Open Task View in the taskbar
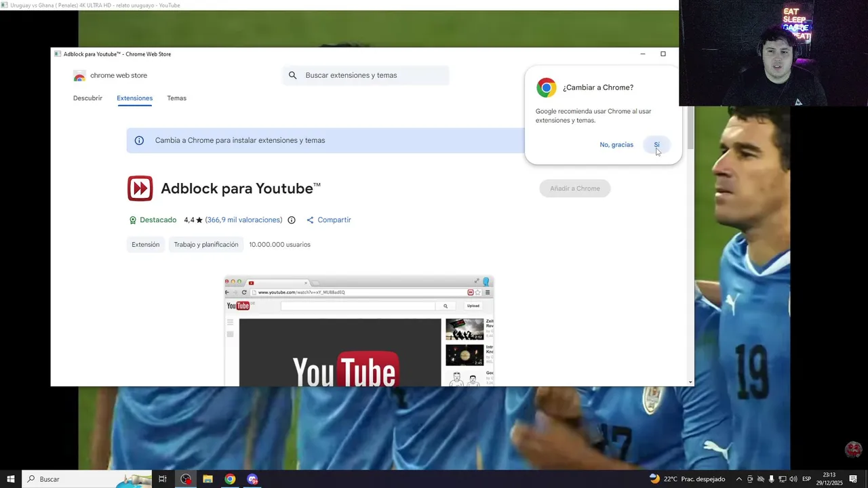The height and width of the screenshot is (488, 868). coord(163,479)
